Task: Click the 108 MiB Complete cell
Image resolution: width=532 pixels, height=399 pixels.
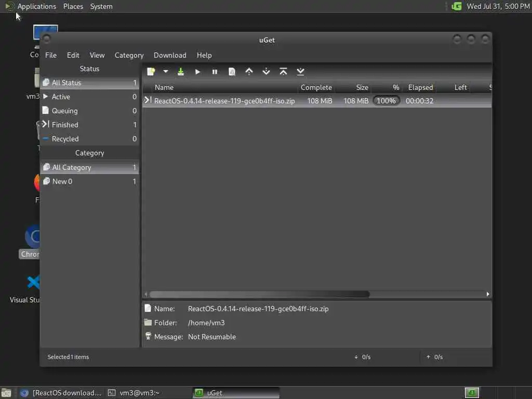Action: (x=320, y=101)
